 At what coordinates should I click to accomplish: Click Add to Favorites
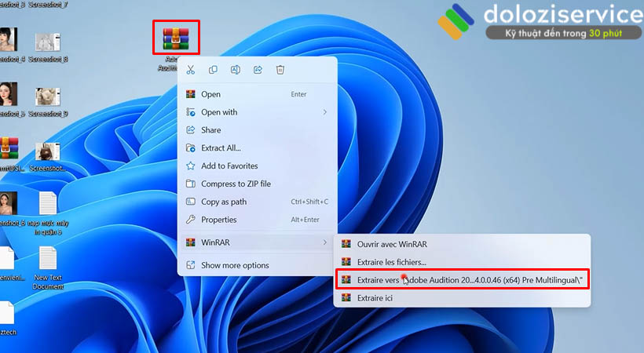coord(229,166)
